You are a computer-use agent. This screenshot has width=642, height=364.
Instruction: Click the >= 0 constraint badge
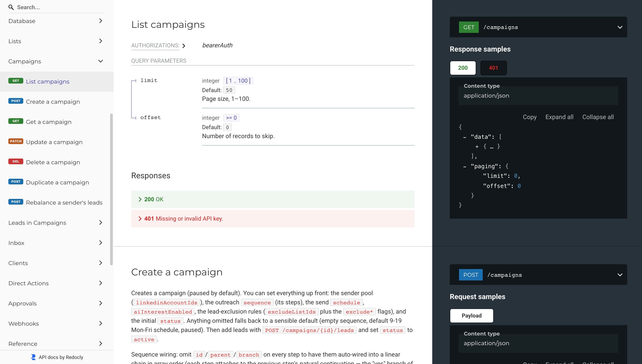click(231, 118)
